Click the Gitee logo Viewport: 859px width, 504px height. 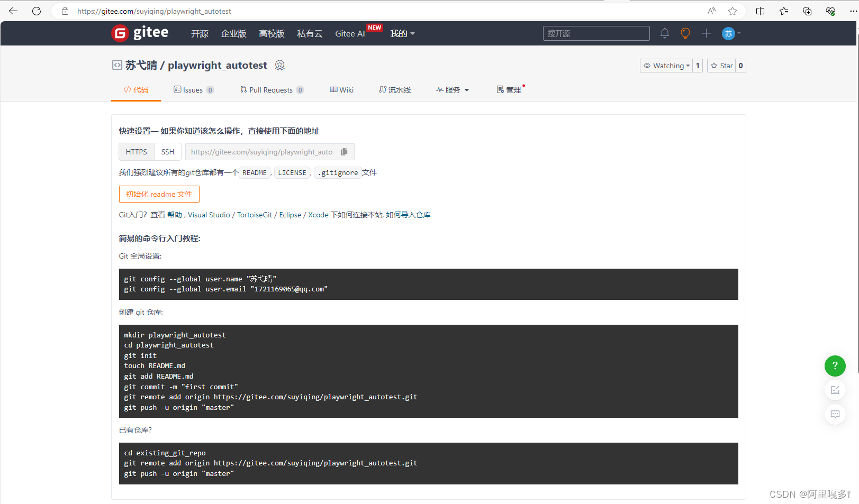coord(140,33)
